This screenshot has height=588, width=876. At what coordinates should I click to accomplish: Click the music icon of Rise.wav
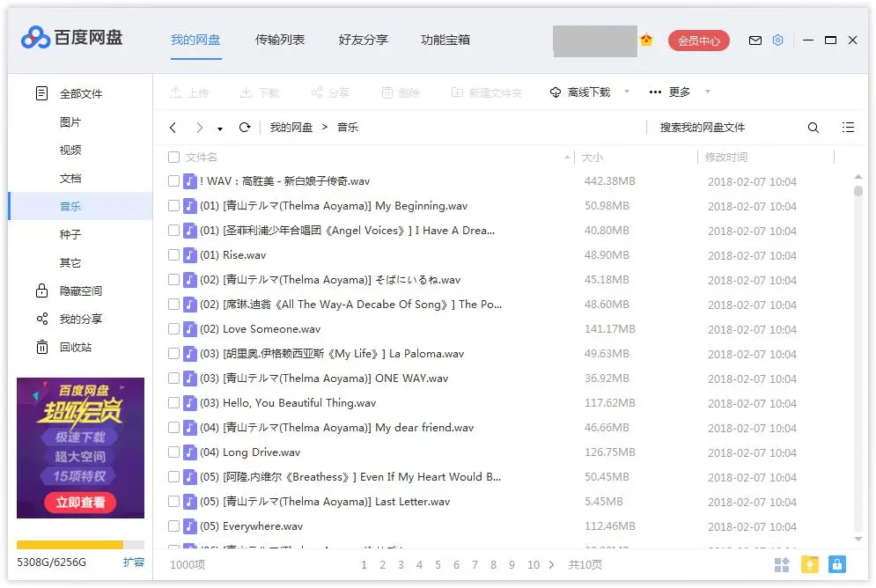coord(190,255)
